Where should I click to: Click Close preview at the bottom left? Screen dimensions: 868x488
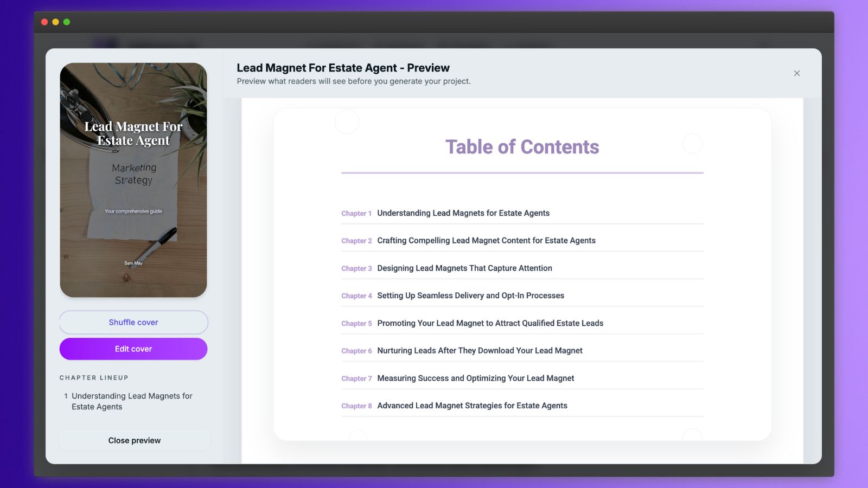pos(134,440)
